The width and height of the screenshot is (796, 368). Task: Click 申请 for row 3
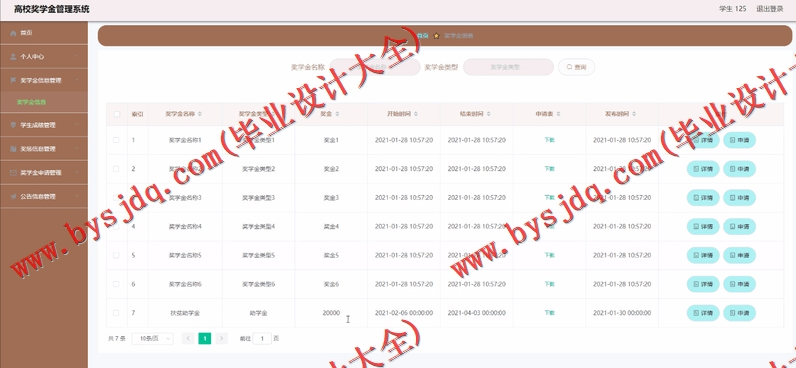coord(739,197)
